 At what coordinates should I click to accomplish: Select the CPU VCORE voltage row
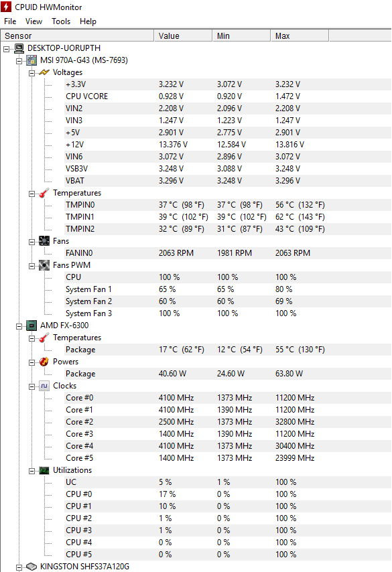coord(196,96)
